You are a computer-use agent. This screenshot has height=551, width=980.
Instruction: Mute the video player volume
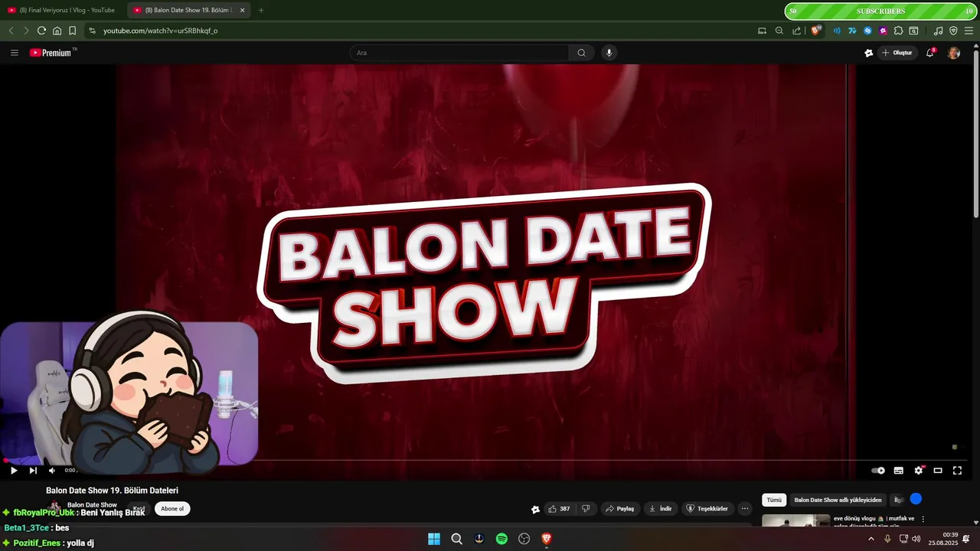pyautogui.click(x=51, y=471)
